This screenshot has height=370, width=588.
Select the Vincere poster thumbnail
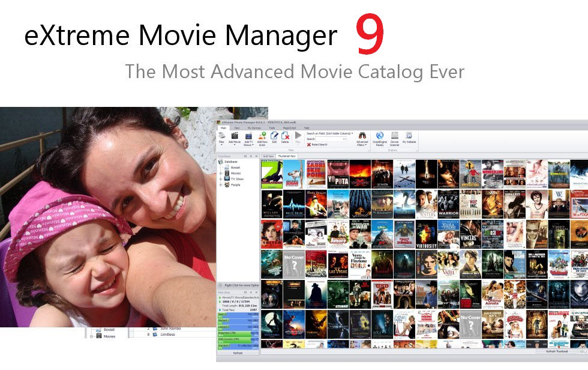click(470, 234)
